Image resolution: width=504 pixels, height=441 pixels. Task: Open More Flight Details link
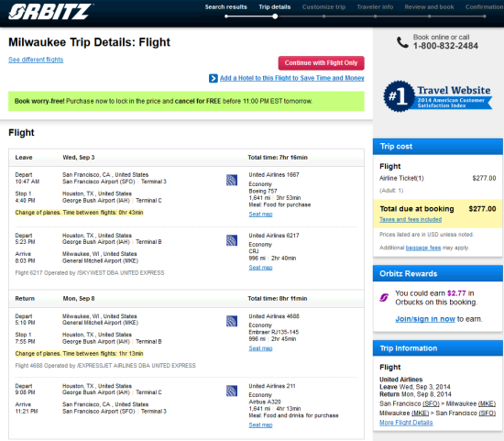click(406, 423)
